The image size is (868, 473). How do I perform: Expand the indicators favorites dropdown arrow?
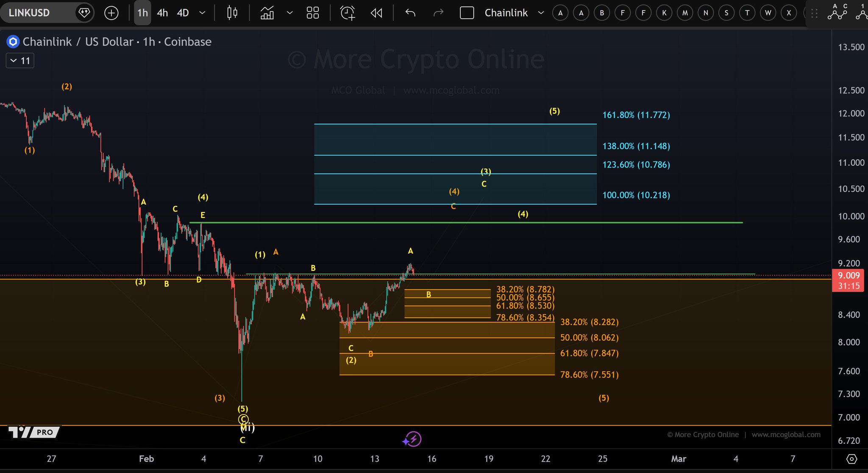tap(289, 13)
